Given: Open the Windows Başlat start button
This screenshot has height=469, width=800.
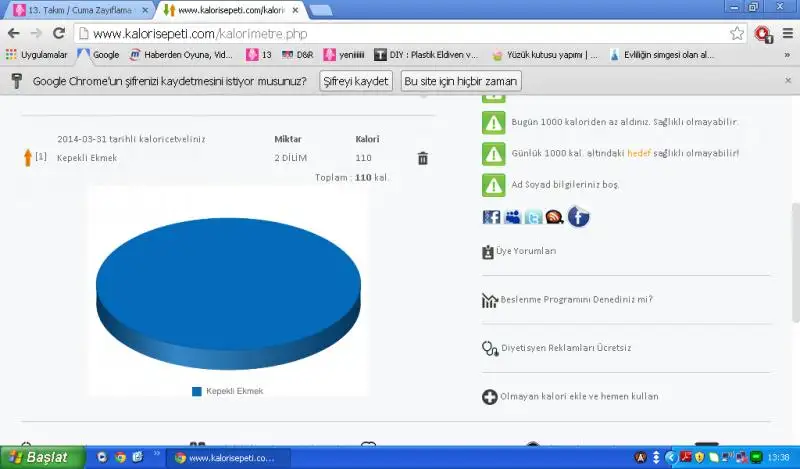Looking at the screenshot, I should pos(38,458).
